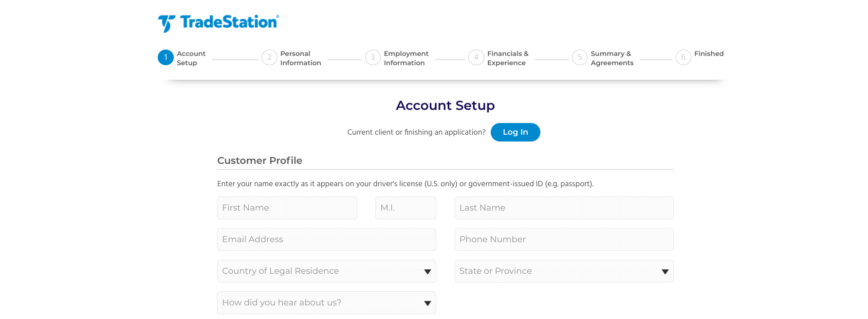Click the Last Name input field

[563, 208]
